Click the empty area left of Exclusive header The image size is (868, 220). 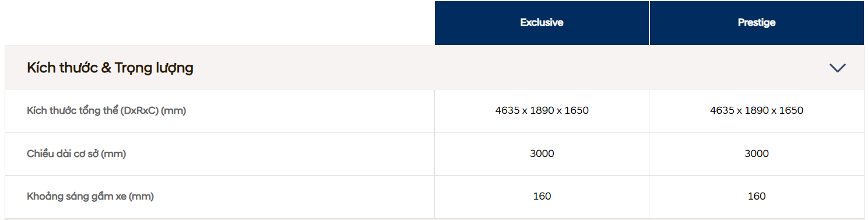220,23
